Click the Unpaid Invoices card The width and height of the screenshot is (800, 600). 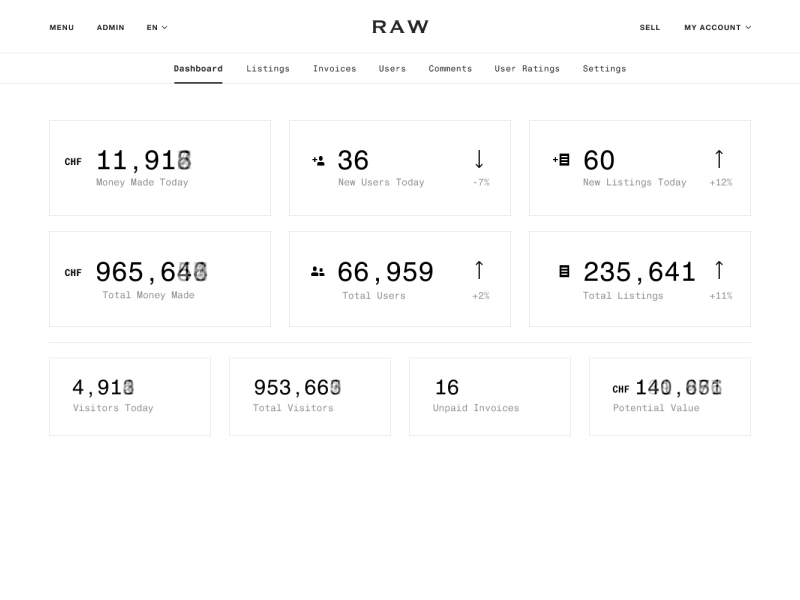point(489,396)
